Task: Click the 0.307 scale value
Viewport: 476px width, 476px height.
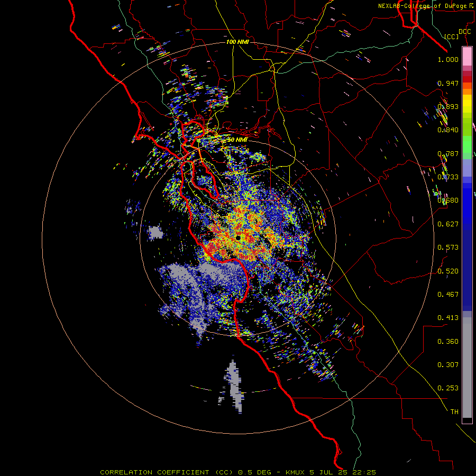Action: point(448,365)
